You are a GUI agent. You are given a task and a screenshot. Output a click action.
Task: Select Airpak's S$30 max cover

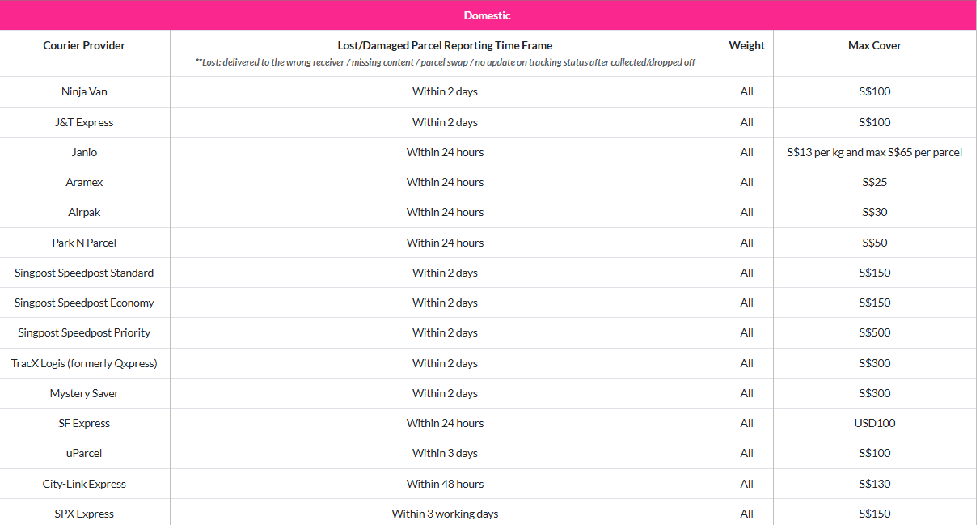(x=874, y=212)
